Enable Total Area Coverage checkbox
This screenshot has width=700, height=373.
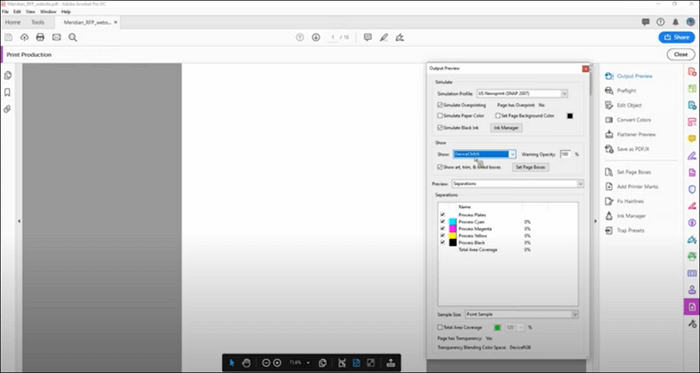click(x=440, y=327)
